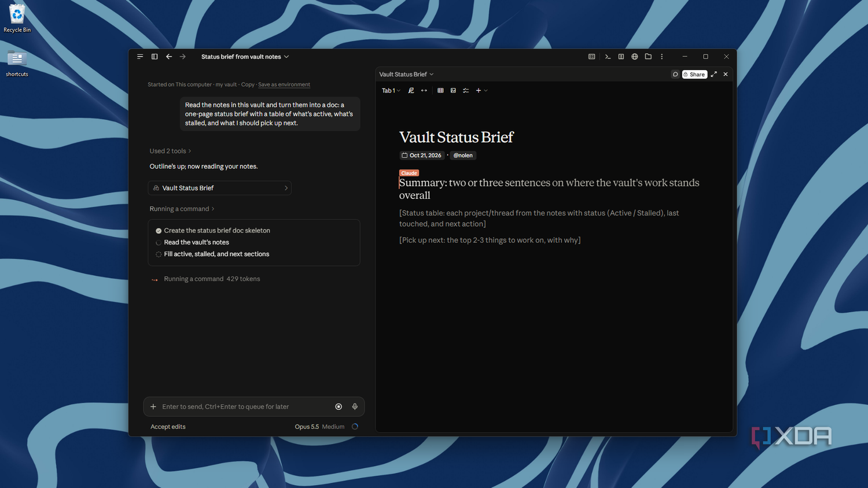Screen dimensions: 868x488
Task: Open the Tab 1 dropdown
Action: click(391, 90)
